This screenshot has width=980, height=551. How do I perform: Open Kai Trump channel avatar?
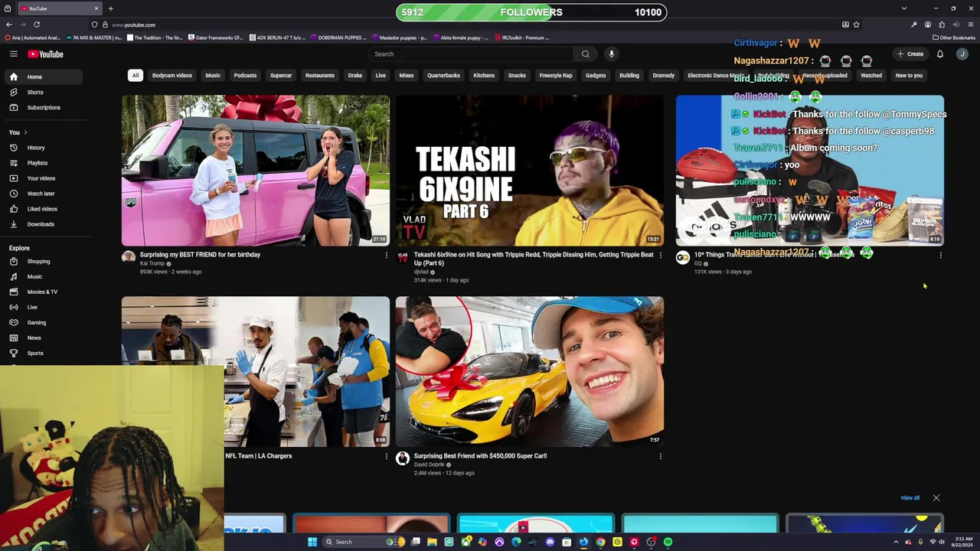click(x=129, y=257)
